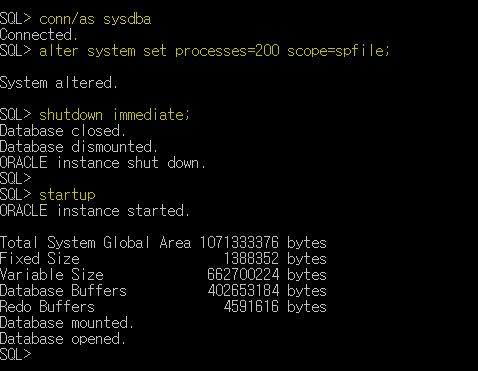Click the 'alter system set processes=200' command

coord(159,51)
